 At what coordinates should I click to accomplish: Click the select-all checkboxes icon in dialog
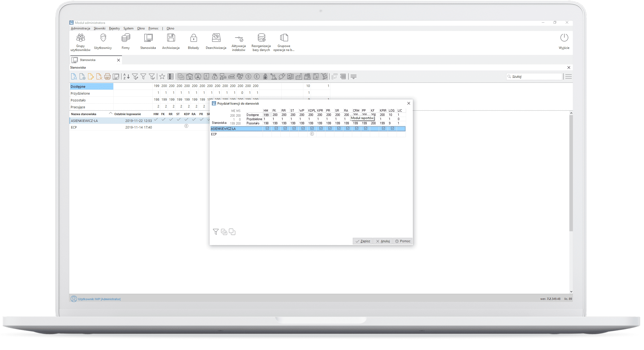tap(224, 232)
